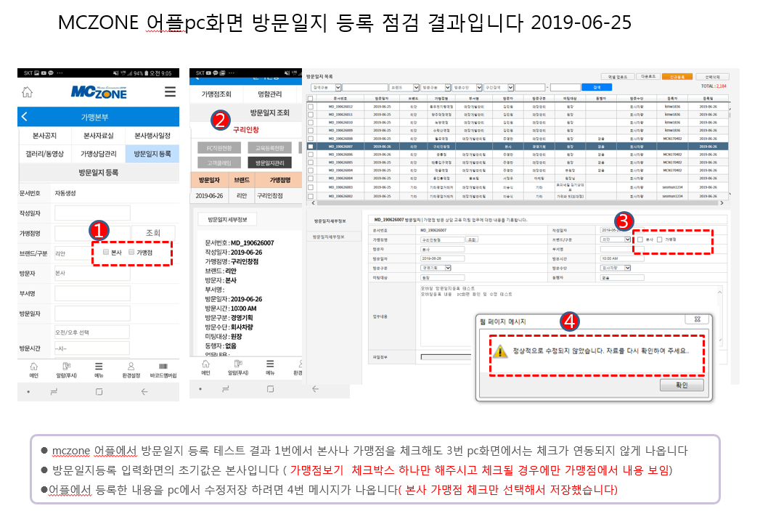768x532 pixels.
Task: Click the 엑셀 업로드 button
Action: tap(618, 76)
